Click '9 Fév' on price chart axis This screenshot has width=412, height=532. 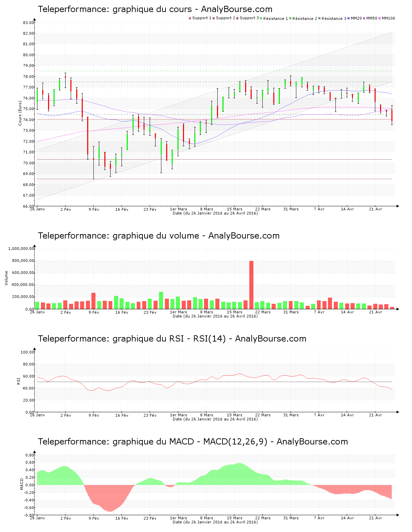(94, 209)
